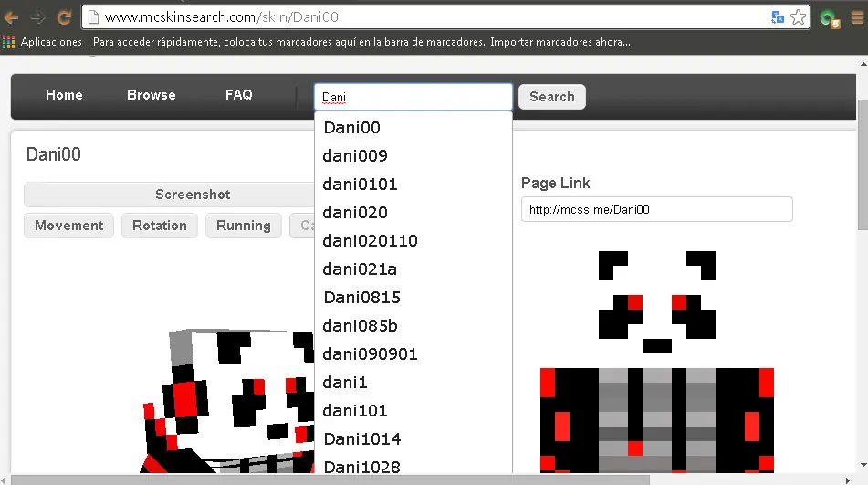Select dani090901 suggestion
This screenshot has height=485, width=868.
[413, 353]
